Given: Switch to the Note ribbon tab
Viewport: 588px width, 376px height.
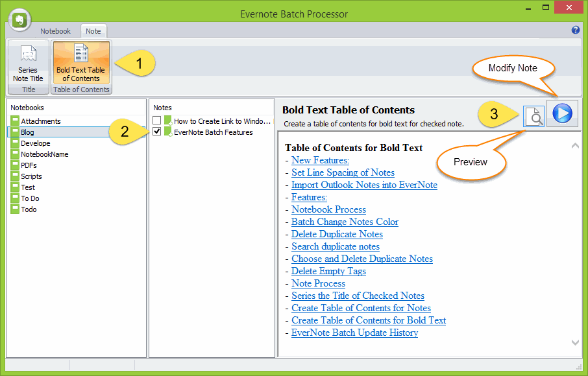Looking at the screenshot, I should click(x=93, y=31).
